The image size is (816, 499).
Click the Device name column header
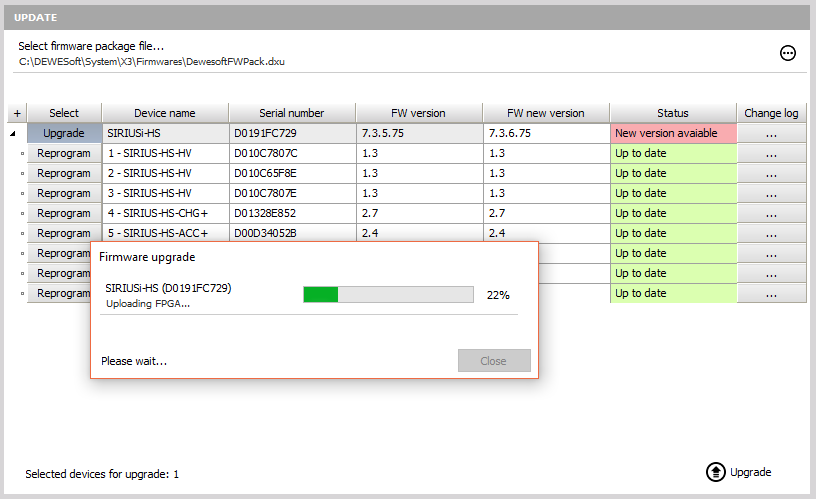click(x=165, y=113)
